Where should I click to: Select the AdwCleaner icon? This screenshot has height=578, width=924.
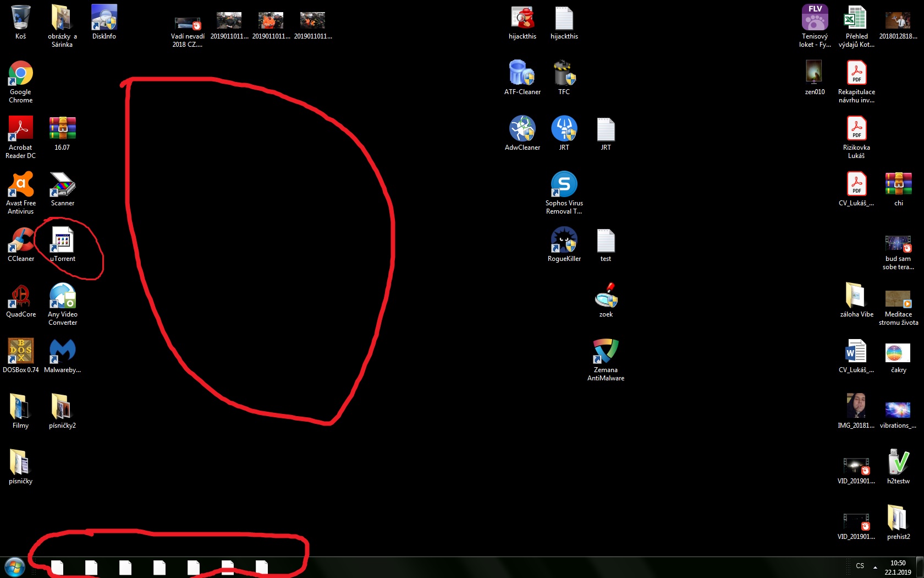tap(522, 130)
